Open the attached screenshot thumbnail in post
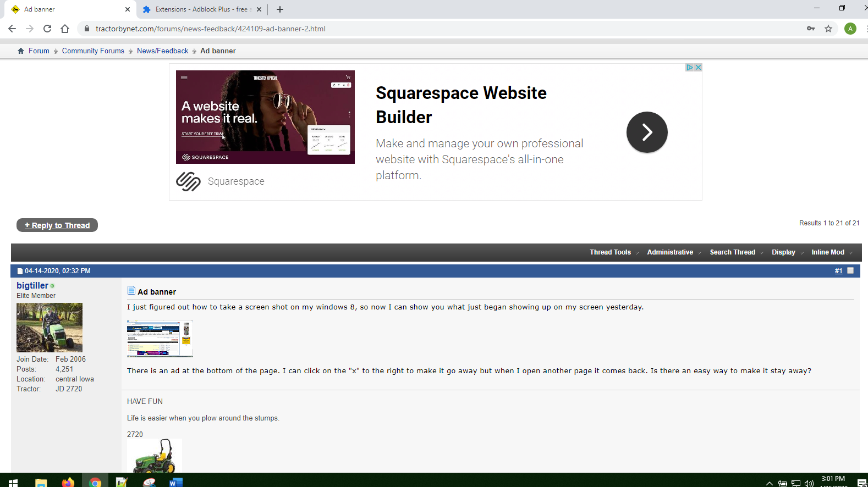This screenshot has height=487, width=868. coord(160,339)
